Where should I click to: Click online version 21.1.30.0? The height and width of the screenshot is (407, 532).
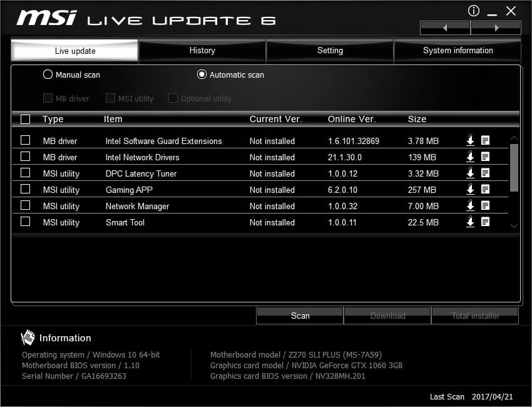pyautogui.click(x=345, y=157)
